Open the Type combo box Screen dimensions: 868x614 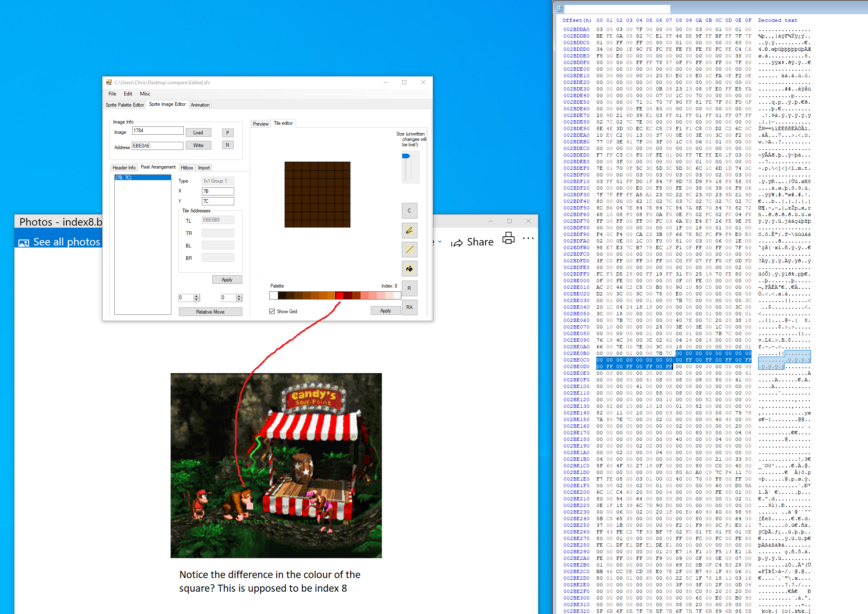point(218,181)
